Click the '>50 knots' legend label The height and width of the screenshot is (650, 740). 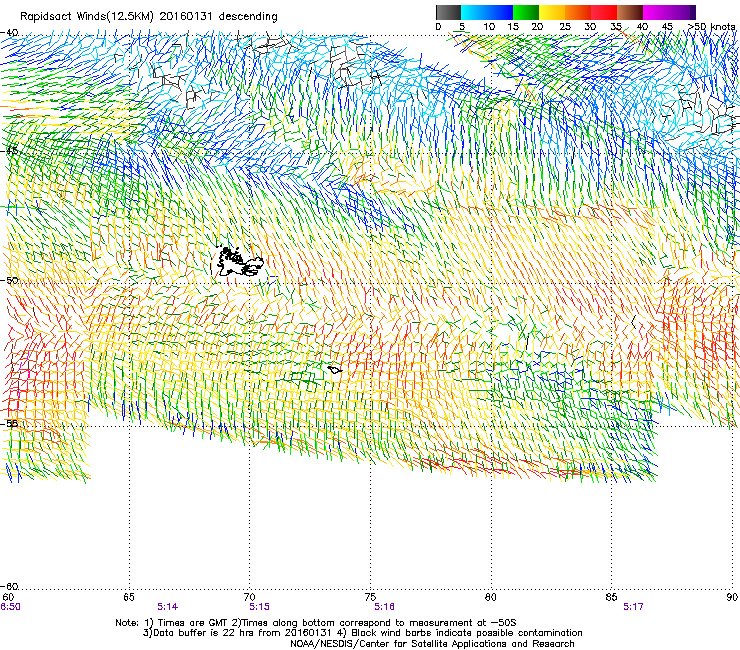pos(711,26)
